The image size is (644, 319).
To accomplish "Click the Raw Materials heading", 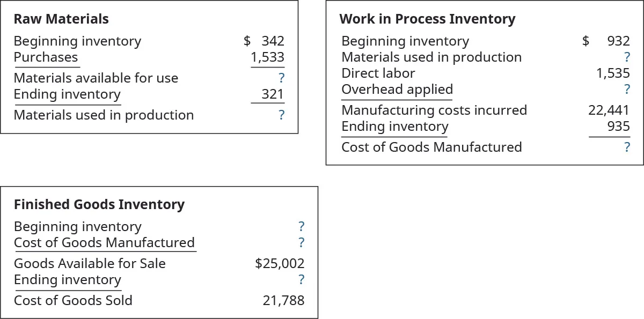I will point(61,19).
